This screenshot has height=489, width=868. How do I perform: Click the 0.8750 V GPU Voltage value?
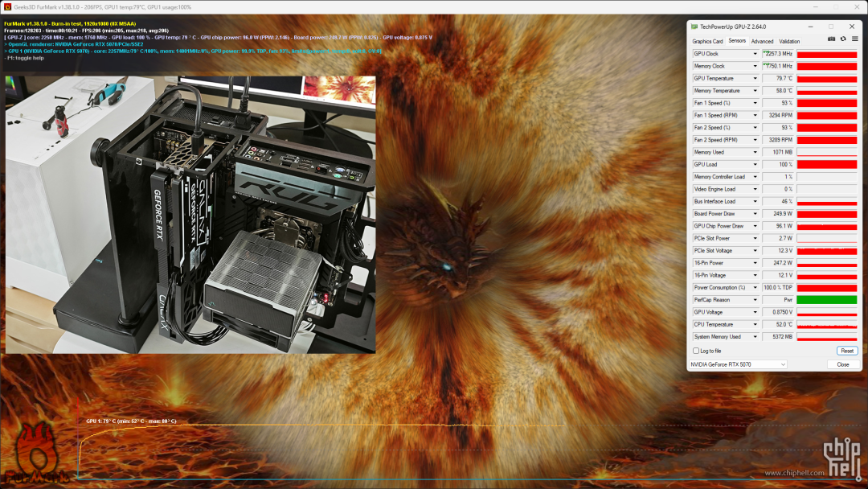[778, 312]
